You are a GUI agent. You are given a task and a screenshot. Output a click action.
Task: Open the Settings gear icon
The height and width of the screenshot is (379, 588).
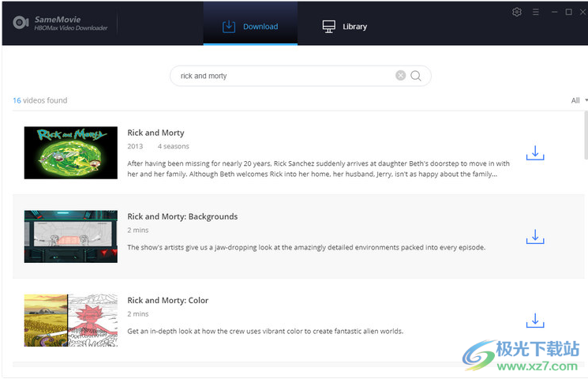click(517, 12)
